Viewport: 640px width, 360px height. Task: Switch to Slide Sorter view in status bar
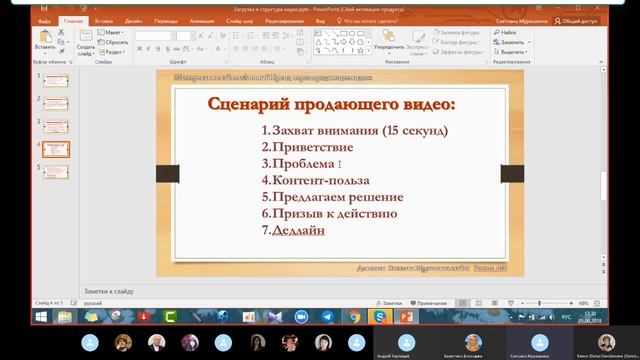pyautogui.click(x=479, y=303)
